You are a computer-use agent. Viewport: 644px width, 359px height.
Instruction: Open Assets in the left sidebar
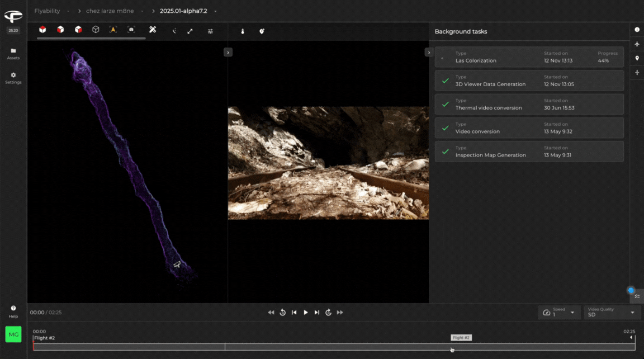(13, 54)
